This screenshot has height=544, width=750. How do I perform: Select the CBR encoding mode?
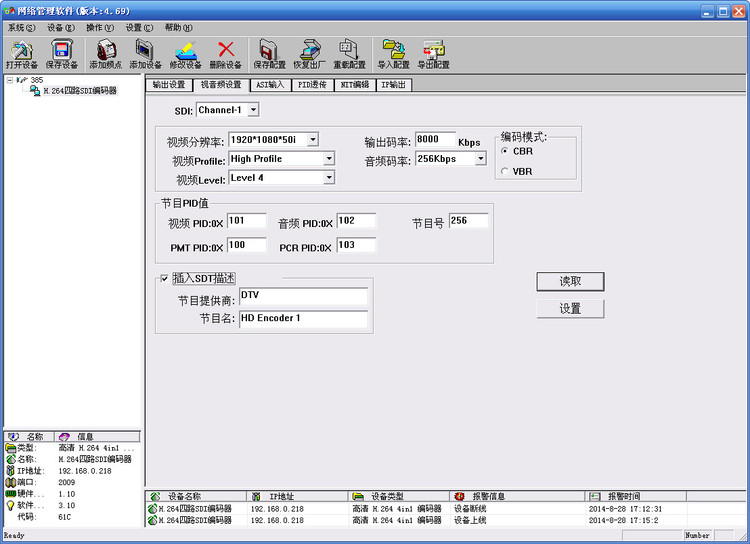[505, 151]
